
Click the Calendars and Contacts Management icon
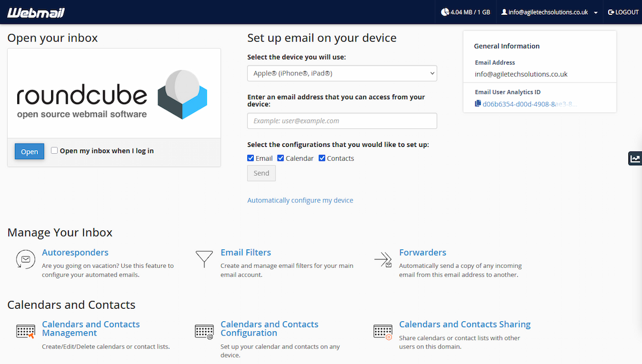26,331
